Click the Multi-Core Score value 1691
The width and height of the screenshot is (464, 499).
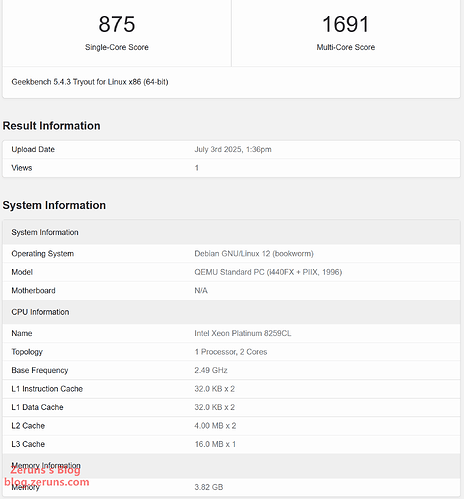point(346,24)
